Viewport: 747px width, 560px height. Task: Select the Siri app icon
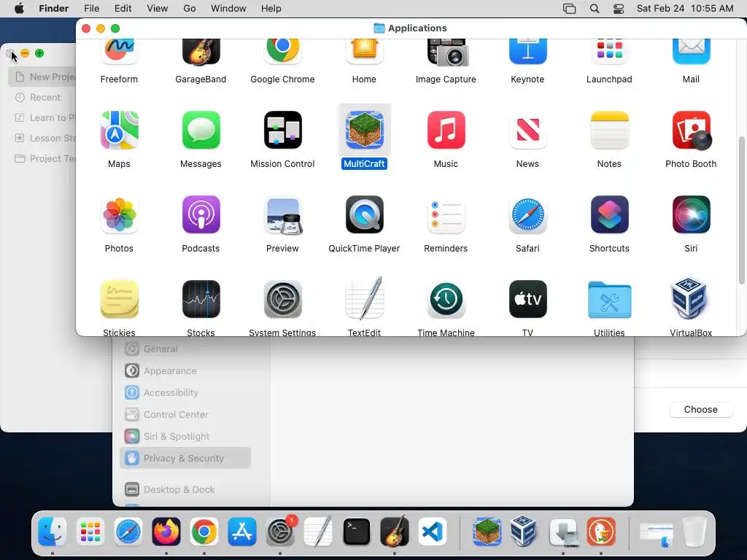point(692,215)
